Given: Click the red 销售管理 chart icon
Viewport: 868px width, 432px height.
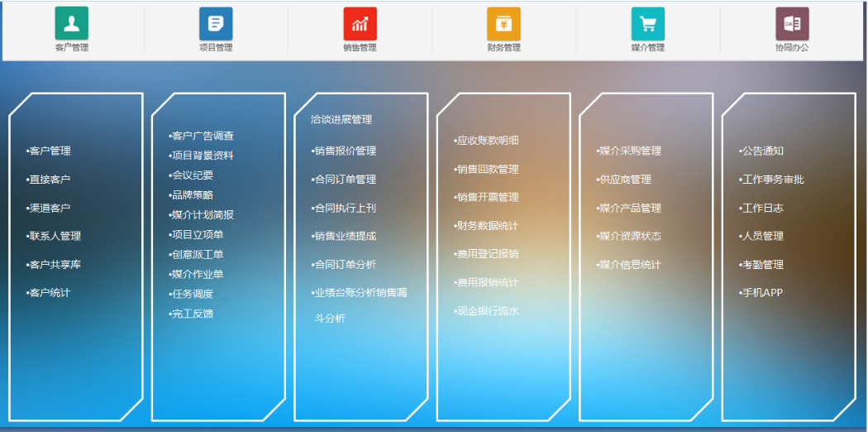Looking at the screenshot, I should pyautogui.click(x=360, y=24).
